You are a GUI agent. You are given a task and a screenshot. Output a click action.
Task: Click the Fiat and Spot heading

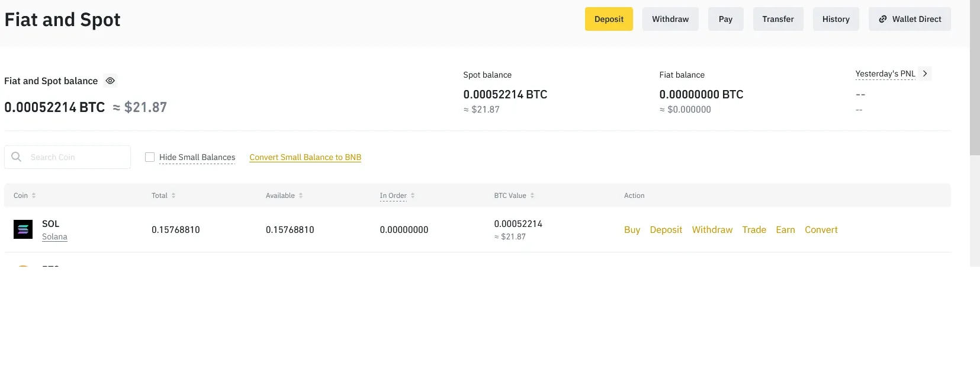(x=62, y=20)
